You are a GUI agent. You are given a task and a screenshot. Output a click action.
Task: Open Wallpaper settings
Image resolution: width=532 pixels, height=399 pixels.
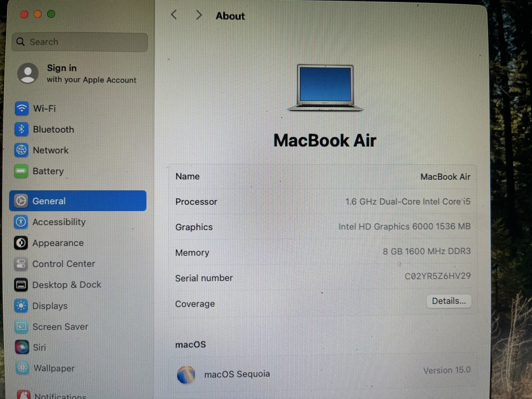[x=78, y=368]
